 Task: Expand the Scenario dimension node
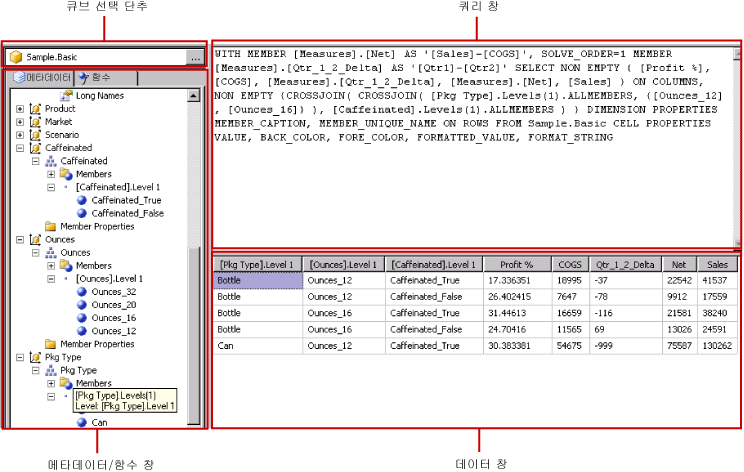coord(21,135)
